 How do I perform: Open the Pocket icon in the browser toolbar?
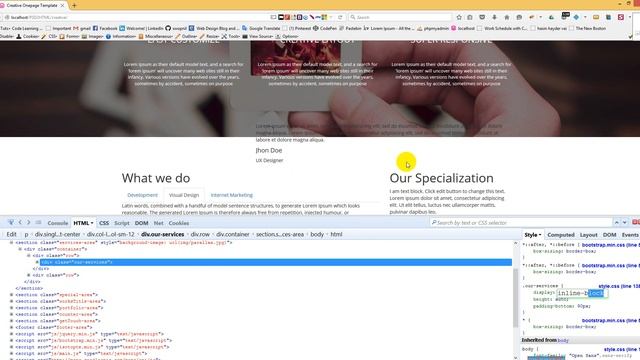pyautogui.click(x=482, y=17)
